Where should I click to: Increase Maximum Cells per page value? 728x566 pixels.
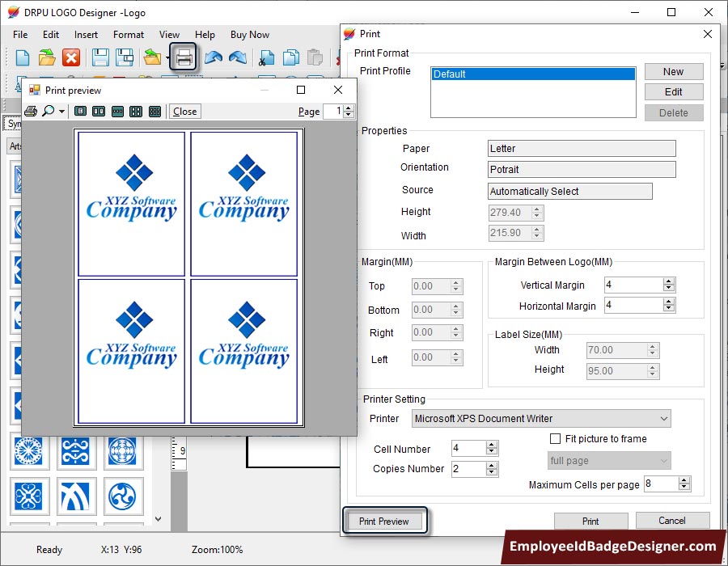click(x=684, y=480)
